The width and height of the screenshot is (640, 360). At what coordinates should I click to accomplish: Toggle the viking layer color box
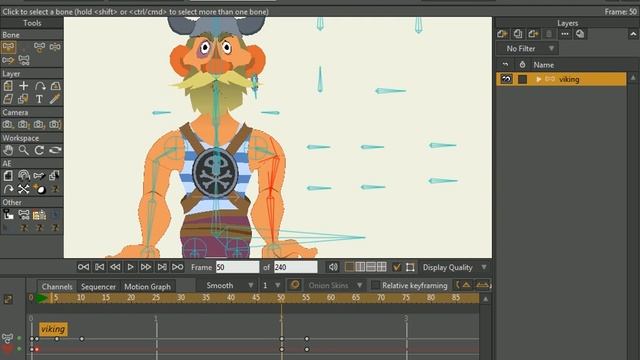tap(522, 79)
